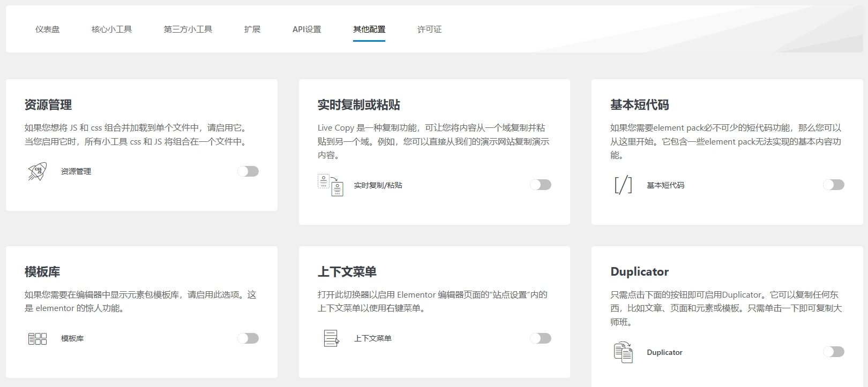
Task: Click the 模板库 elementor description text
Action: click(140, 301)
